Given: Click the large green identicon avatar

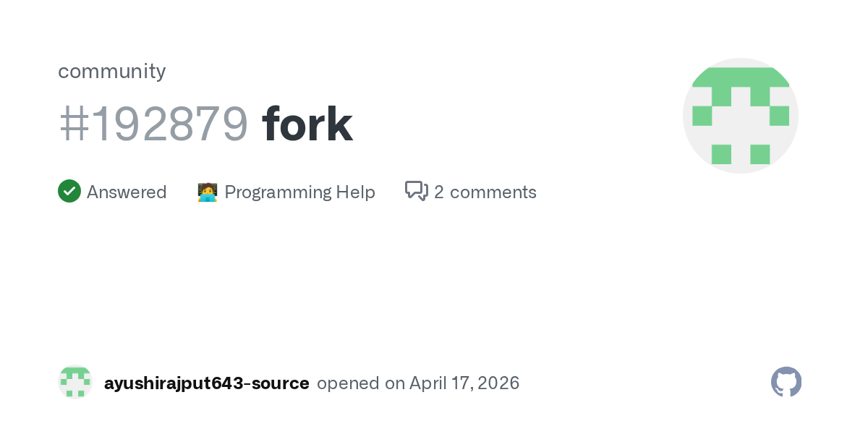Looking at the screenshot, I should coord(741,116).
